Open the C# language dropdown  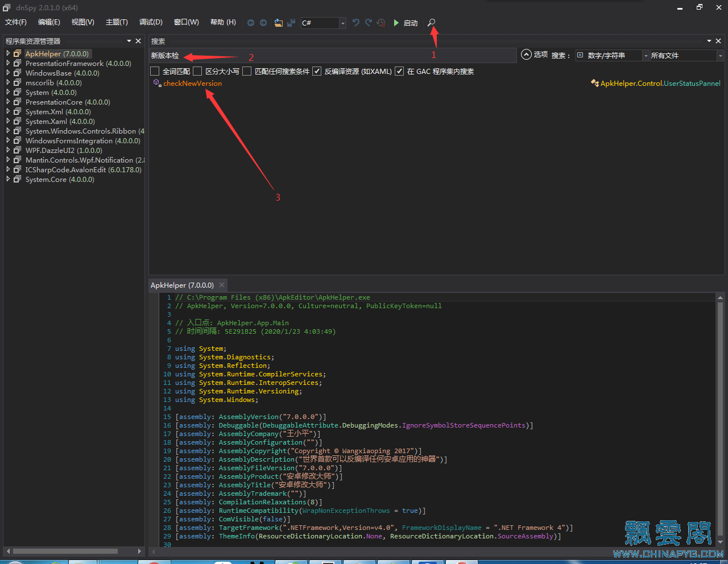click(x=342, y=23)
